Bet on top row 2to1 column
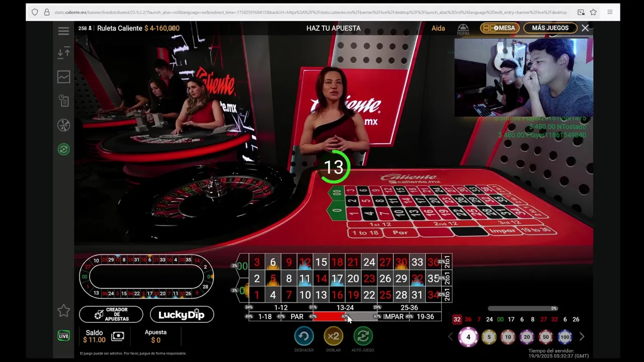This screenshot has width=644, height=362. 447,262
